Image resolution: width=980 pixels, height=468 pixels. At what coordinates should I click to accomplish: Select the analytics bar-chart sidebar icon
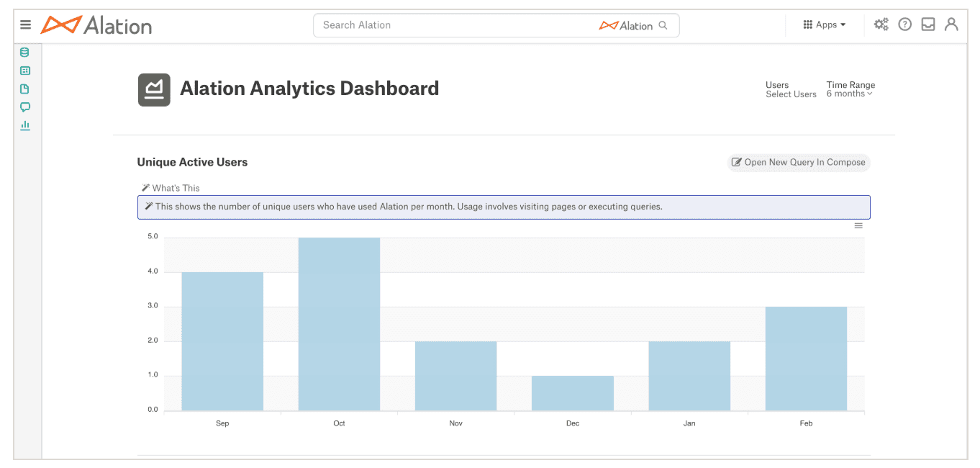[24, 125]
